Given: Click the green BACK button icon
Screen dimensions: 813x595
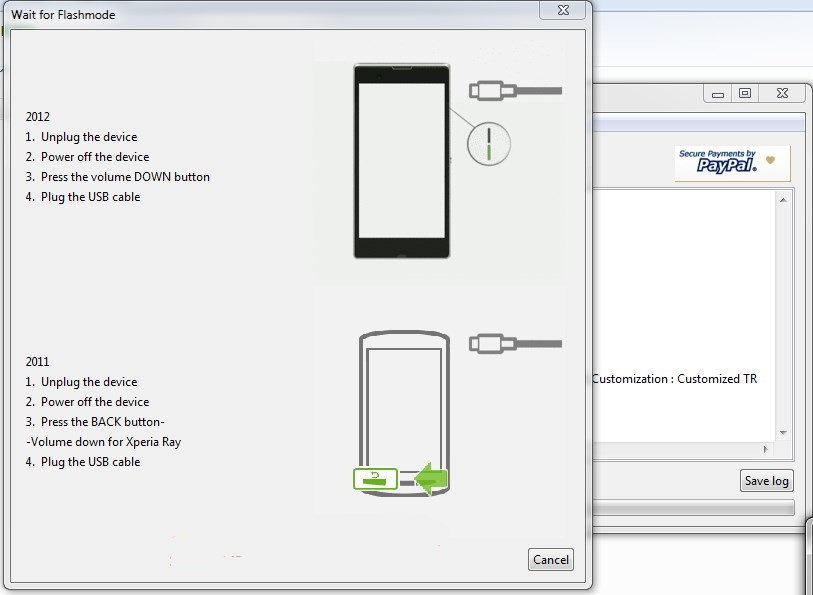Looking at the screenshot, I should coord(374,479).
